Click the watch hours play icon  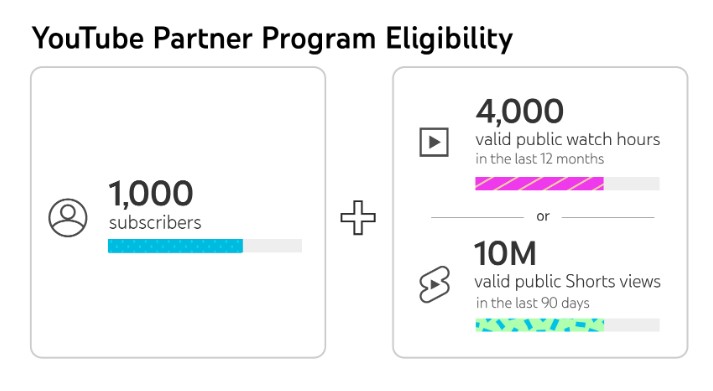(x=434, y=142)
